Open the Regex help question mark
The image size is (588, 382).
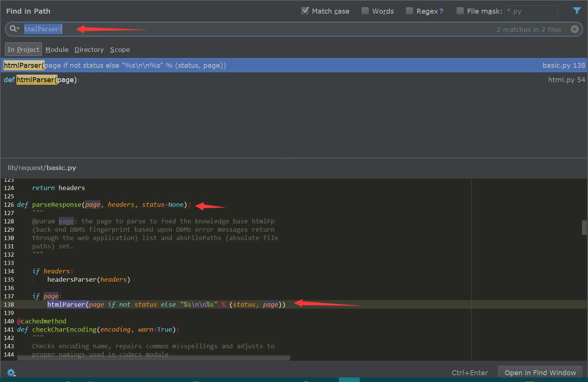click(x=441, y=11)
